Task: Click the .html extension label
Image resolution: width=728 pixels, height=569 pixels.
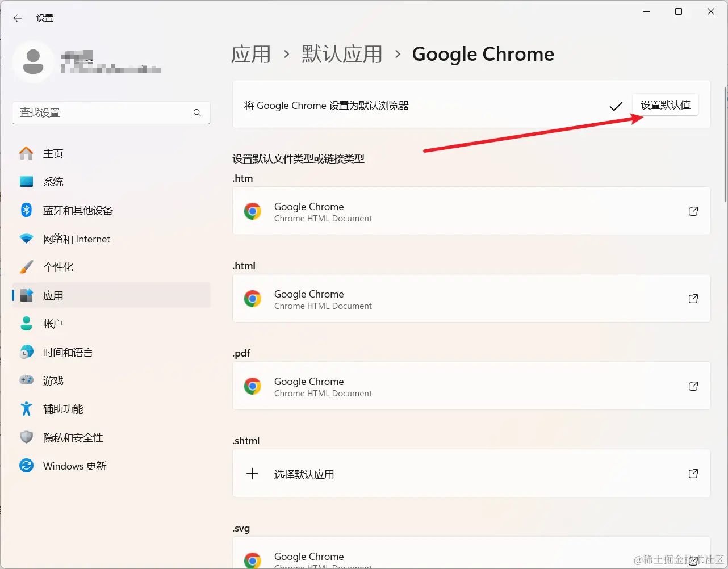Action: [244, 266]
